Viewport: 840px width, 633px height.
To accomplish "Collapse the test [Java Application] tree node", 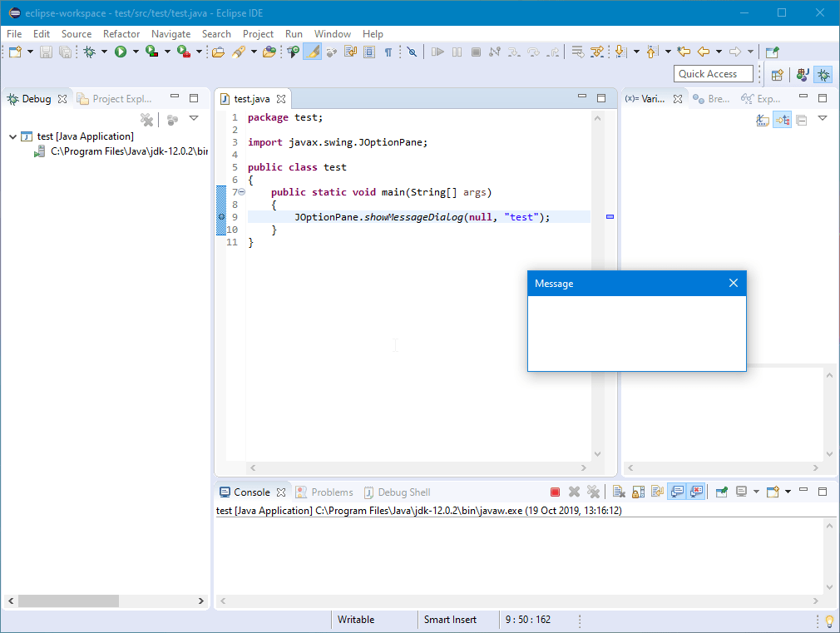I will click(x=12, y=136).
